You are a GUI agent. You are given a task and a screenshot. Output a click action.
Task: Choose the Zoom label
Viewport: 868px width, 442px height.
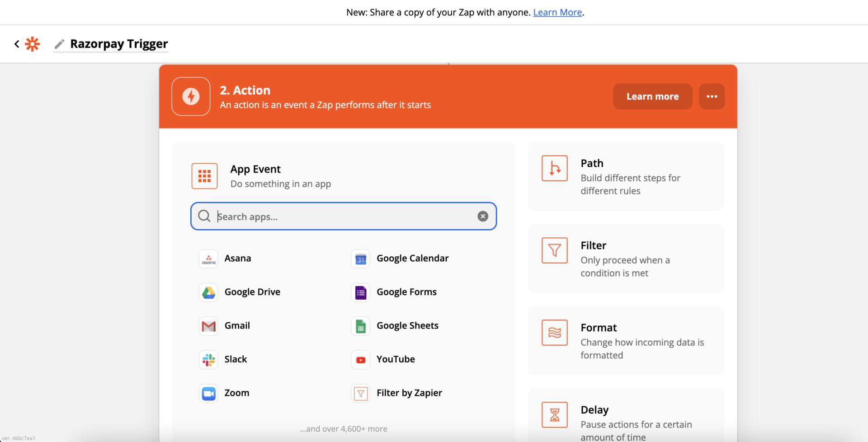pyautogui.click(x=237, y=393)
